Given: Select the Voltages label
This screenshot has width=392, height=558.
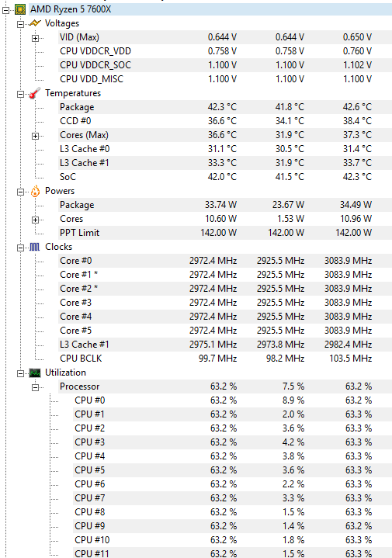Looking at the screenshot, I should pyautogui.click(x=62, y=23).
